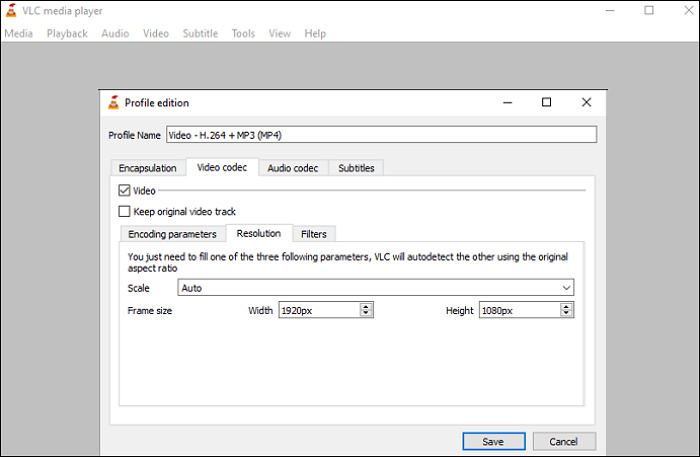Click the VLC cone icon in main title bar
Image resolution: width=700 pixels, height=457 pixels.
pyautogui.click(x=10, y=11)
